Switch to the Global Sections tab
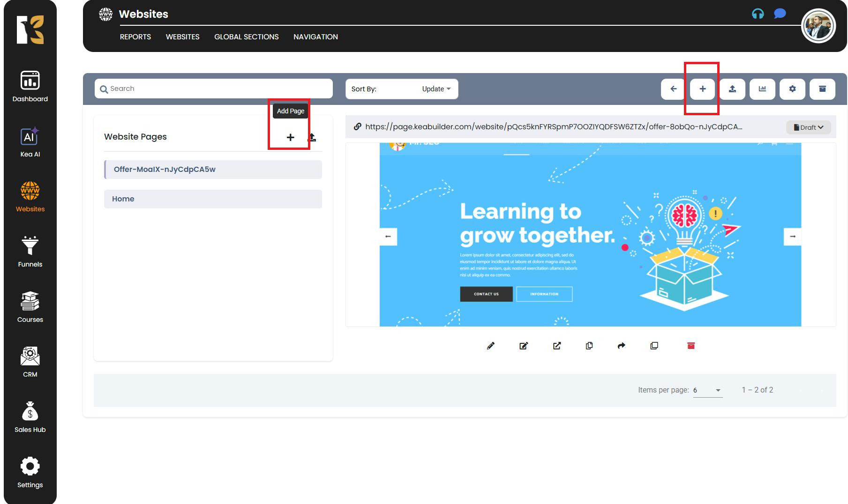This screenshot has height=504, width=848. (246, 37)
